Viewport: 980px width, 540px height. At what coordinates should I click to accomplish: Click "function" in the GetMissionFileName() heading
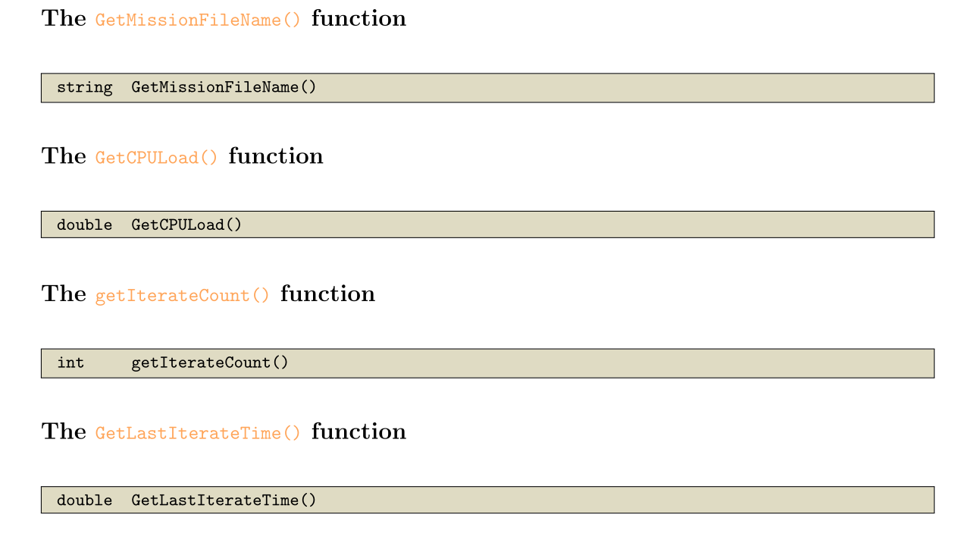pos(358,18)
